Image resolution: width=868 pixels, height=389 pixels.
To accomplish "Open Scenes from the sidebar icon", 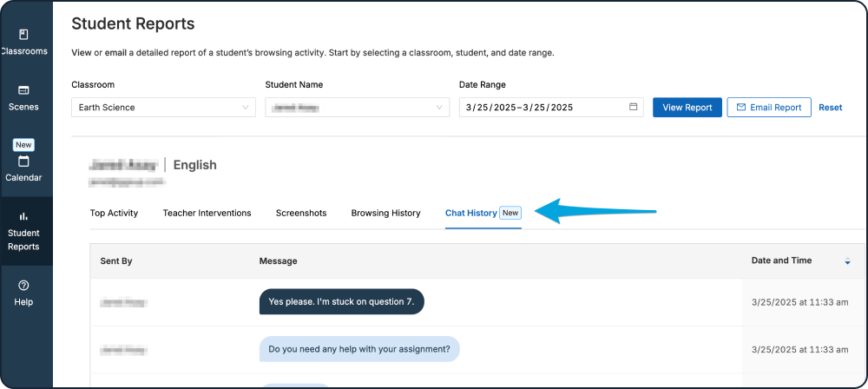I will [23, 90].
